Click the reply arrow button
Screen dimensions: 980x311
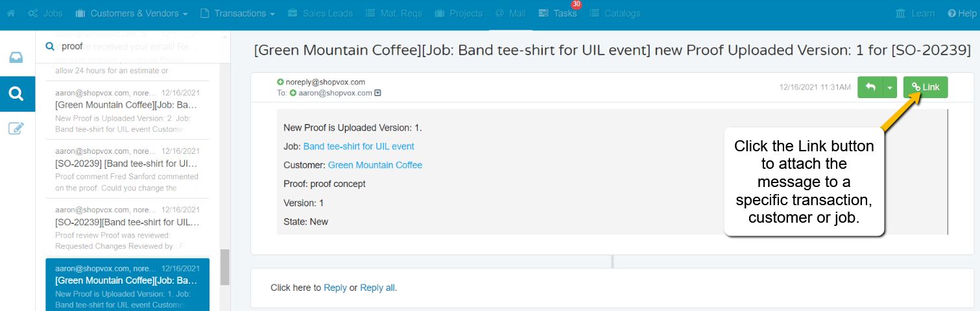pyautogui.click(x=870, y=87)
